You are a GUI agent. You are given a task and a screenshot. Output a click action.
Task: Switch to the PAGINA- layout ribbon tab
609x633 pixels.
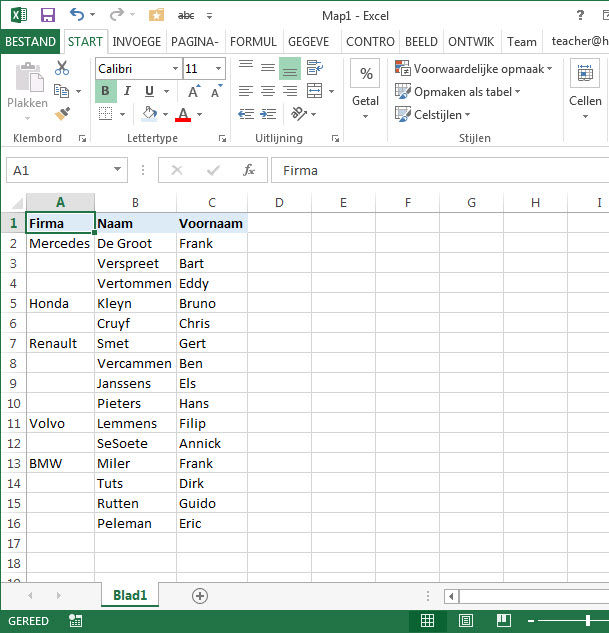point(195,41)
